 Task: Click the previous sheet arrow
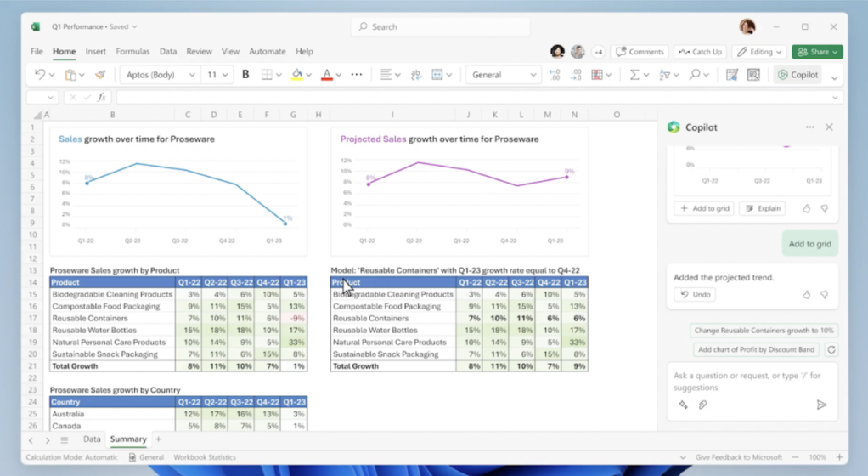(x=31, y=440)
